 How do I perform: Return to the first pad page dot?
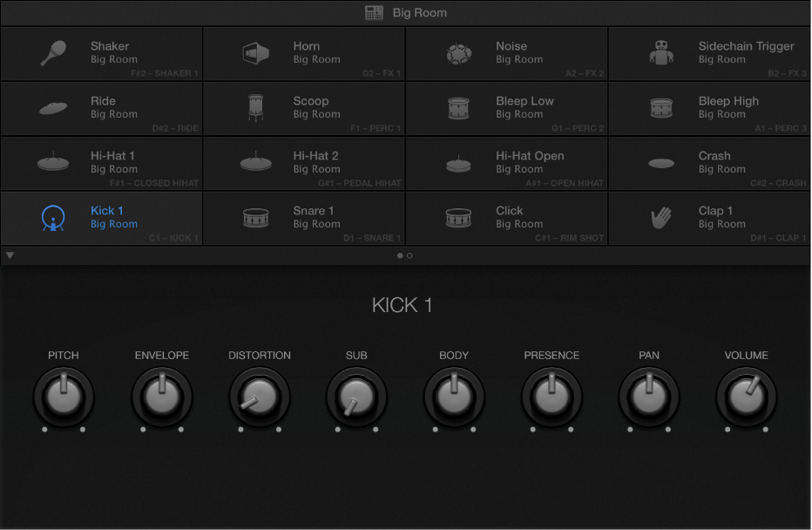[x=399, y=255]
